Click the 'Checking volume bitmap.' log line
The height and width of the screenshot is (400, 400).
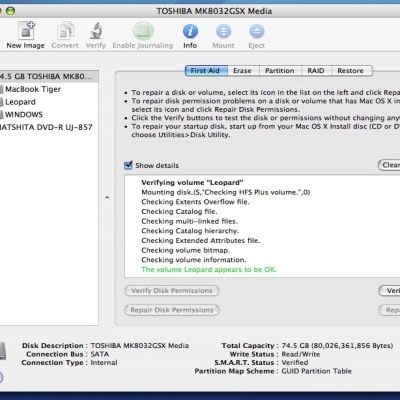click(186, 250)
